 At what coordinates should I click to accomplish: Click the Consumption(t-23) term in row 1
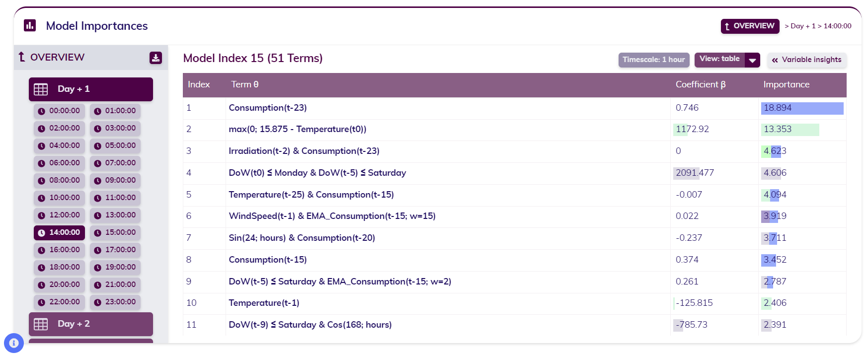(x=267, y=108)
